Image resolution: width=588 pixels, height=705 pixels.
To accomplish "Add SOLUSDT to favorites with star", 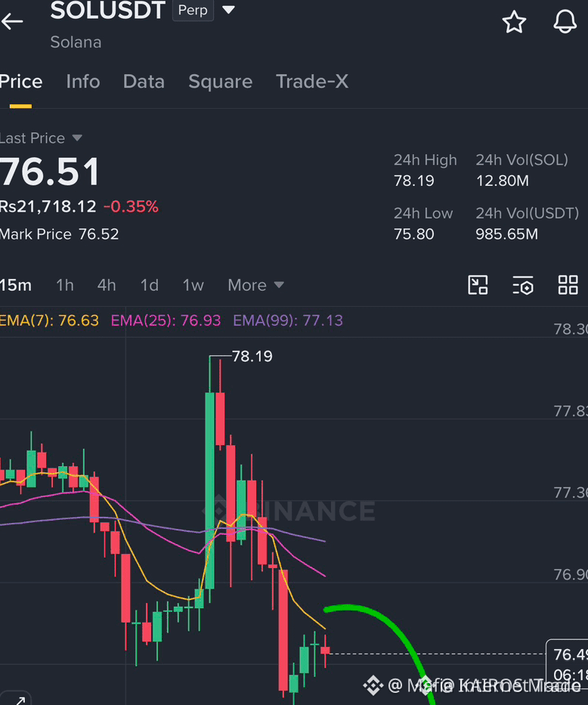I will coord(514,22).
